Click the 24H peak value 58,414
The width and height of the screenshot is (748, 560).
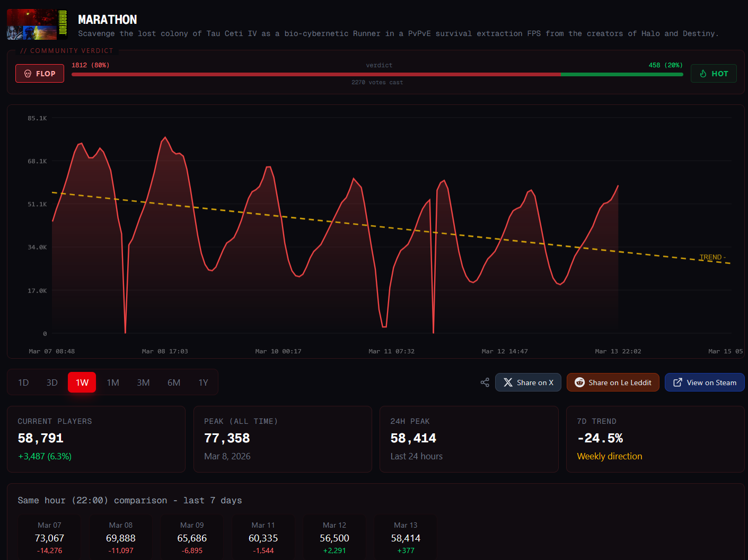click(x=413, y=438)
